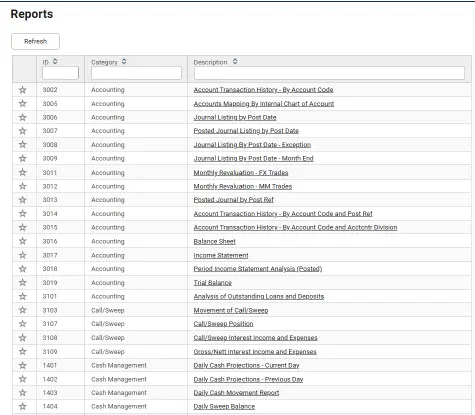
Task: Star report 3108 row
Action: pos(23,338)
